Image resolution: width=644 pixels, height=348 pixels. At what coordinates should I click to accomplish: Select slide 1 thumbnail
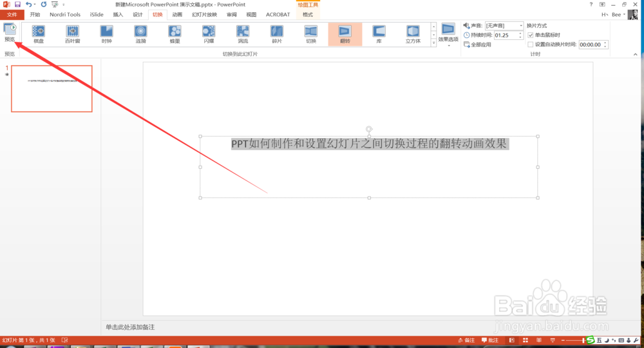(52, 88)
